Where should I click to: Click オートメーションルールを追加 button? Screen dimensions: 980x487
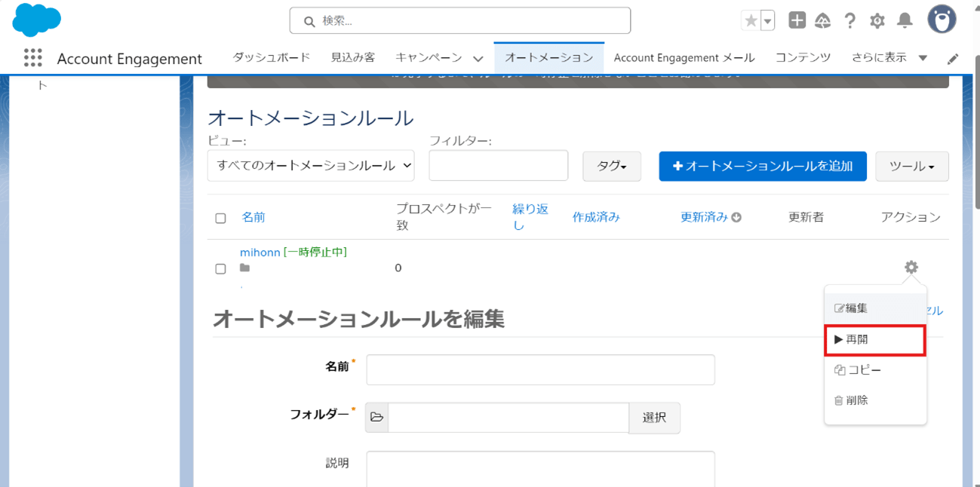(x=762, y=166)
